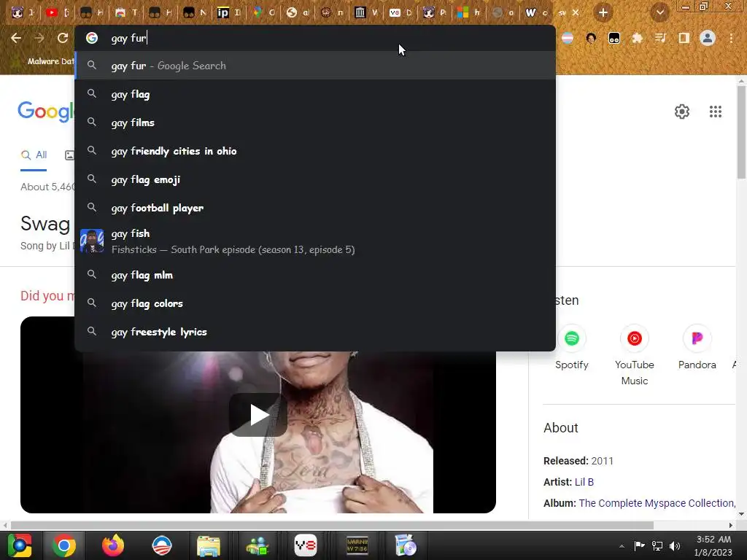747x560 pixels.
Task: Switch to the Microsoft logo tab
Action: pos(468,13)
